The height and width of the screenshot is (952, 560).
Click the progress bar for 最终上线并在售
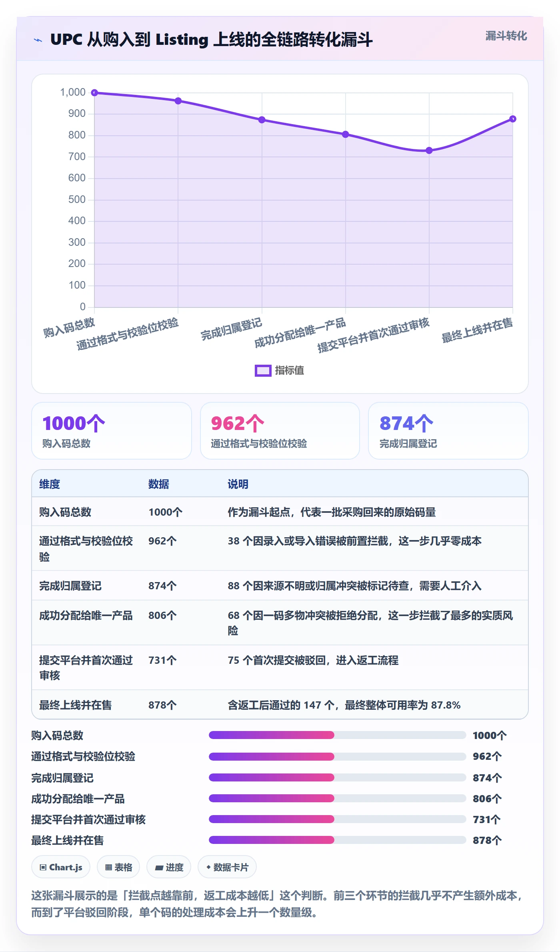point(337,840)
